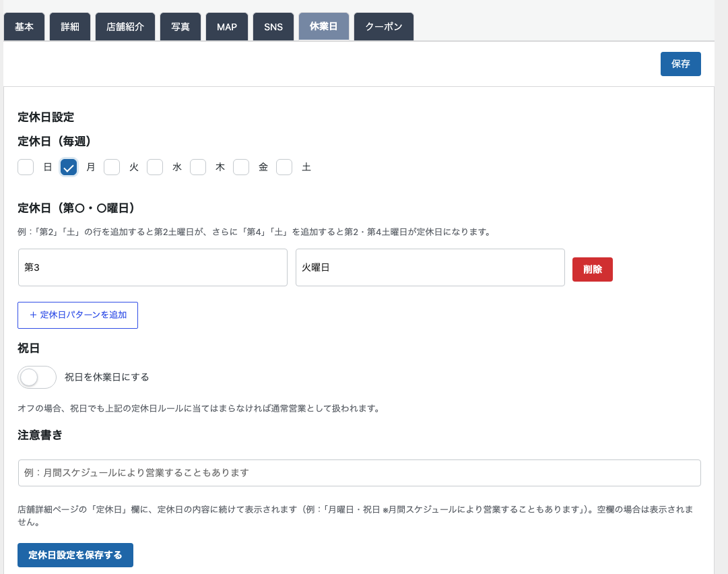
Task: Check the 水 (Wednesday) checkbox
Action: [x=155, y=167]
